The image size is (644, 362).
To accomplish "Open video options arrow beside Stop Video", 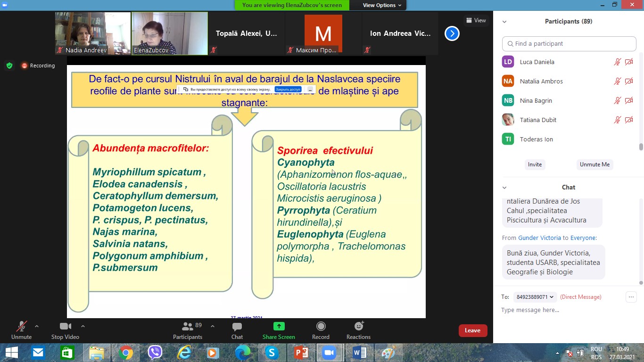I will (83, 326).
